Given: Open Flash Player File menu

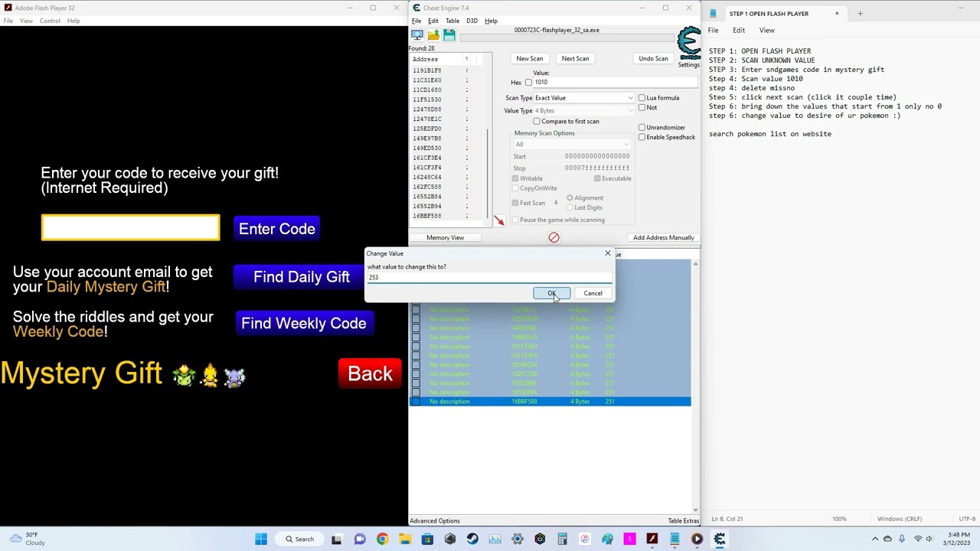Looking at the screenshot, I should [x=8, y=21].
